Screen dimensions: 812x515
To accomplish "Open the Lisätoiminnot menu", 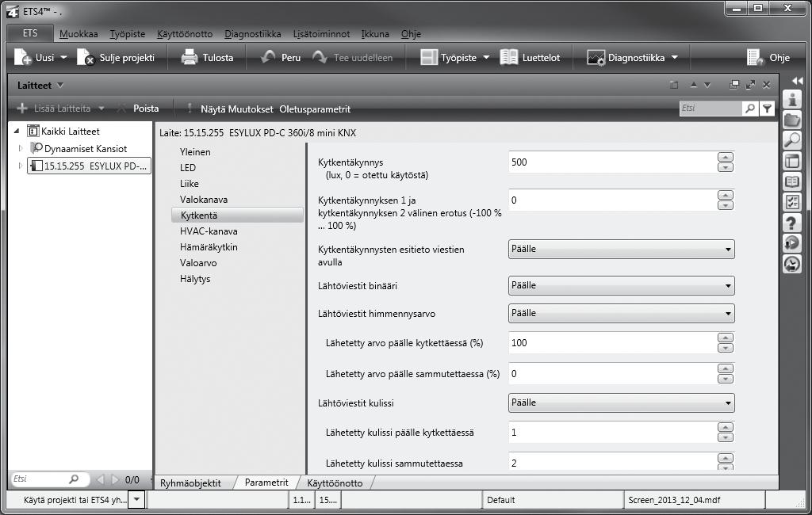I will click(x=322, y=33).
